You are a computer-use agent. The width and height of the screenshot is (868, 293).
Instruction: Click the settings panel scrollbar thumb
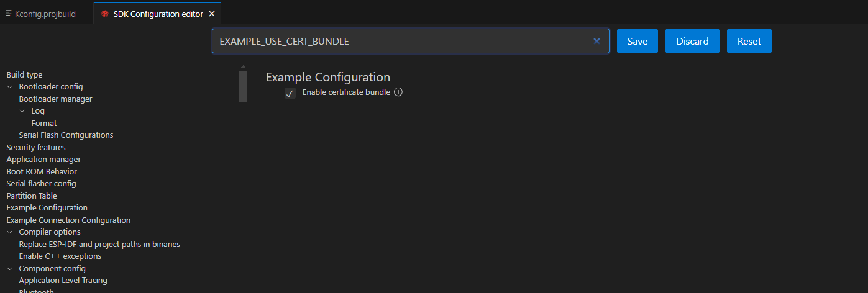[x=243, y=86]
